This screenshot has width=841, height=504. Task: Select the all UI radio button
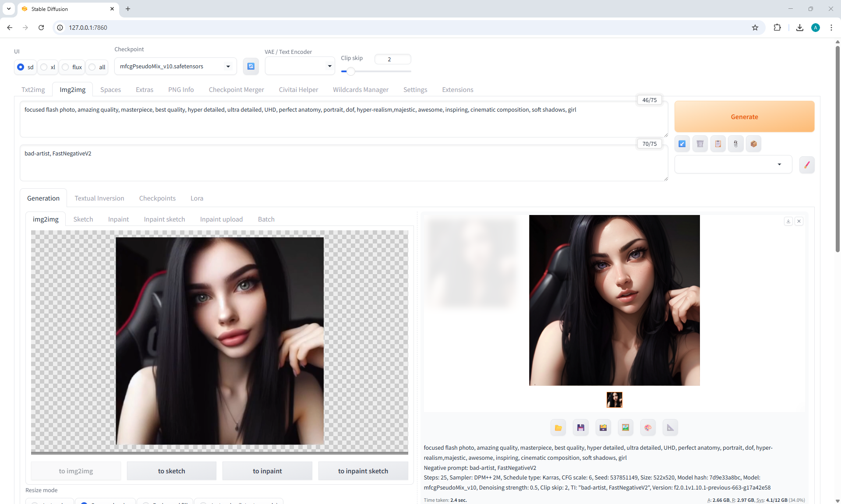[x=92, y=67]
